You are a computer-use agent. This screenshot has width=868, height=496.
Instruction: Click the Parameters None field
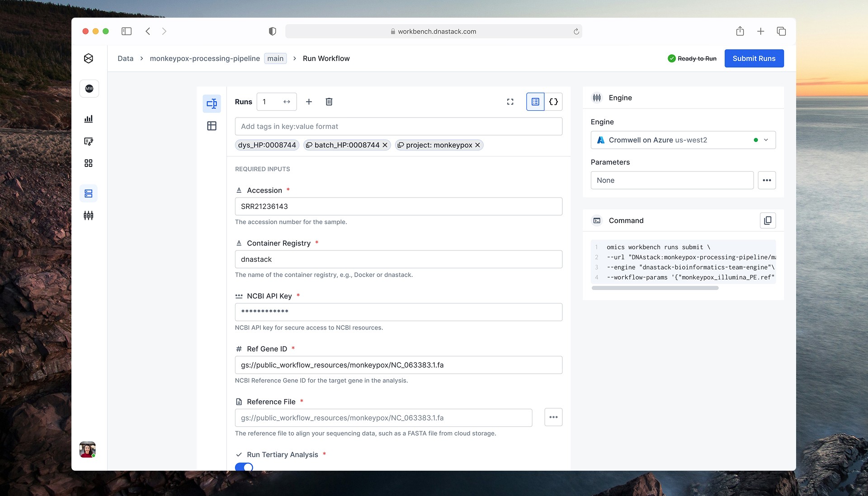click(672, 180)
